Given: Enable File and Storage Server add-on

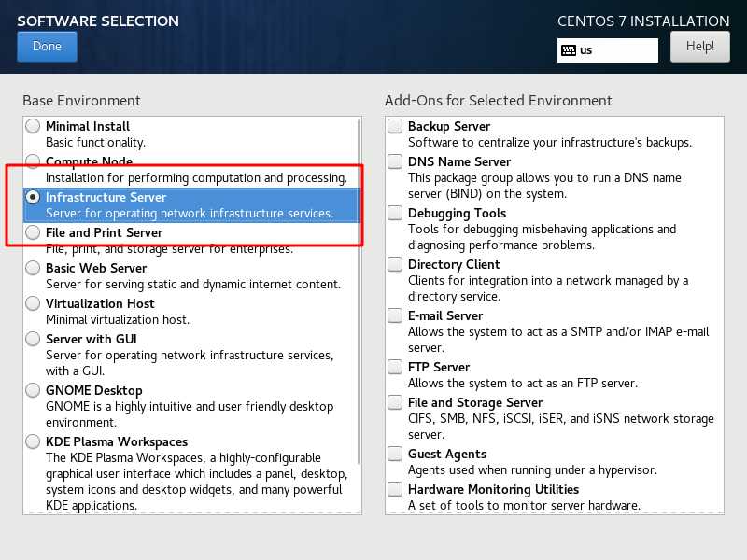Looking at the screenshot, I should pos(396,402).
